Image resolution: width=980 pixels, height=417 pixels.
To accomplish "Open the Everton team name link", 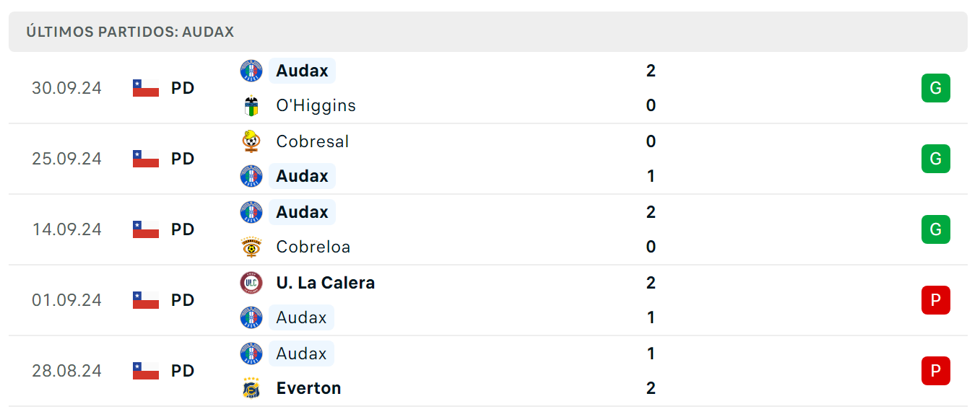I will [x=309, y=388].
